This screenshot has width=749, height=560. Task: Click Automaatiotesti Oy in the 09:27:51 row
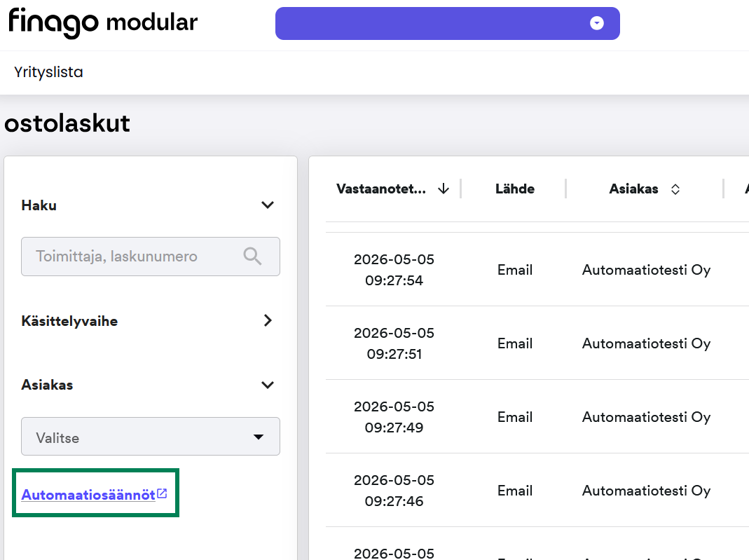pos(646,343)
